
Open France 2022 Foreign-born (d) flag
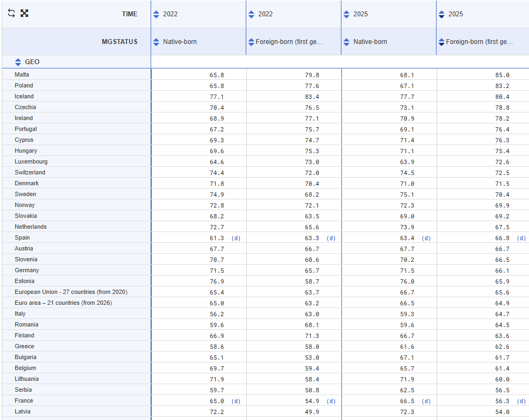[x=331, y=401]
